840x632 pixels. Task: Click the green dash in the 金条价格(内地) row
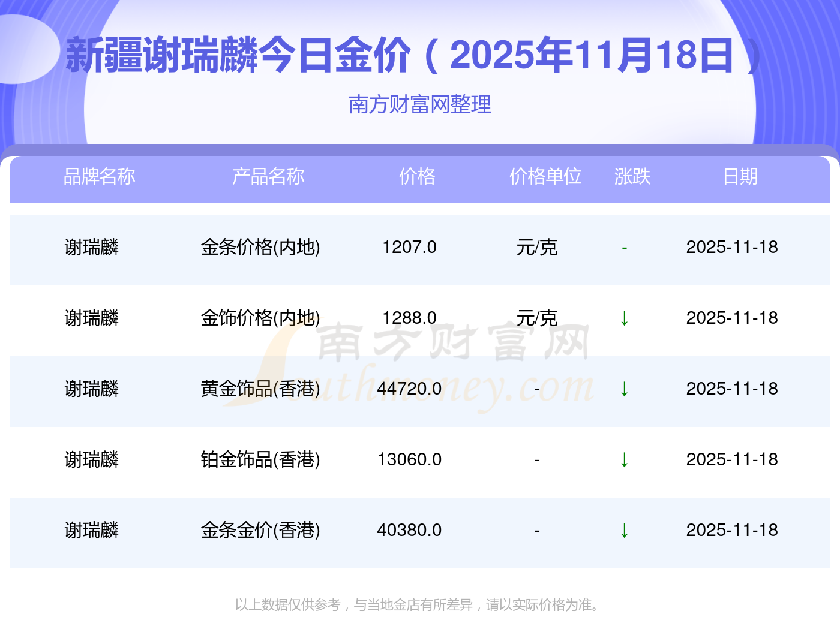(624, 248)
